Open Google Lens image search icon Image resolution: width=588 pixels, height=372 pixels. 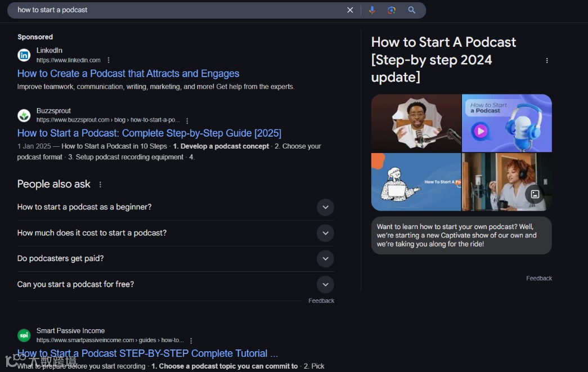(x=392, y=10)
